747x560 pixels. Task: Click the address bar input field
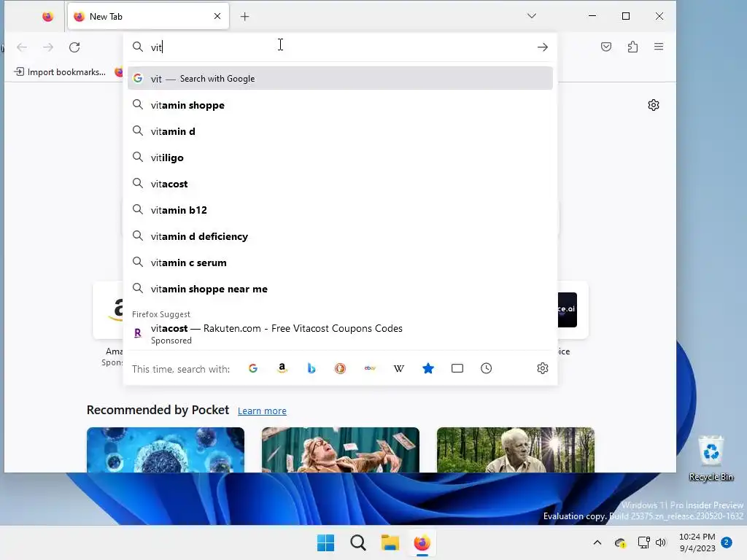point(340,47)
